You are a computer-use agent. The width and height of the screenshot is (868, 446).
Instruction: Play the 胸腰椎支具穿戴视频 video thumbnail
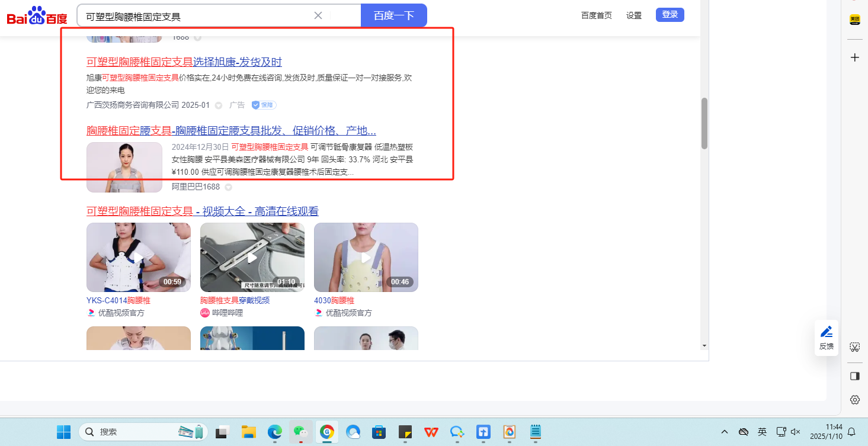[252, 257]
